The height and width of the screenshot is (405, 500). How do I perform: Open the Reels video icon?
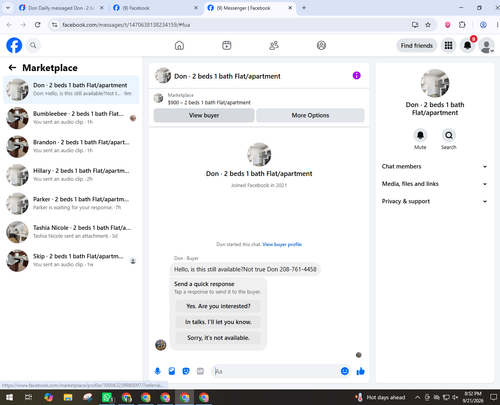227,45
